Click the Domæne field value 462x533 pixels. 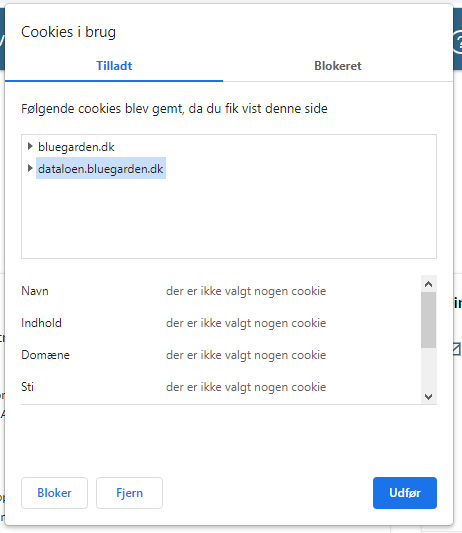246,355
